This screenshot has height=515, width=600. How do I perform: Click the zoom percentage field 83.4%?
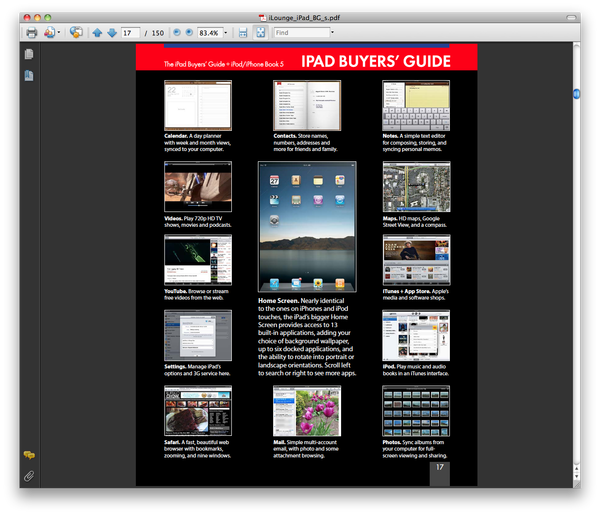pos(210,33)
